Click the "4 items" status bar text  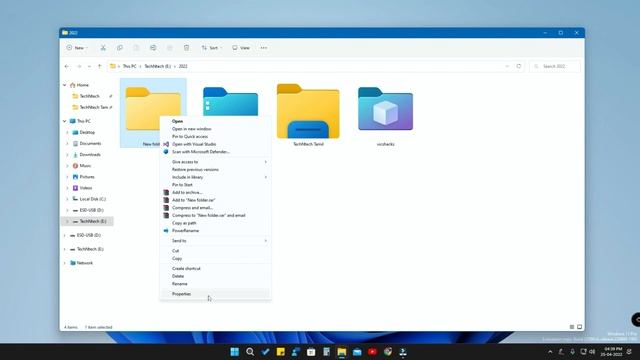[71, 327]
